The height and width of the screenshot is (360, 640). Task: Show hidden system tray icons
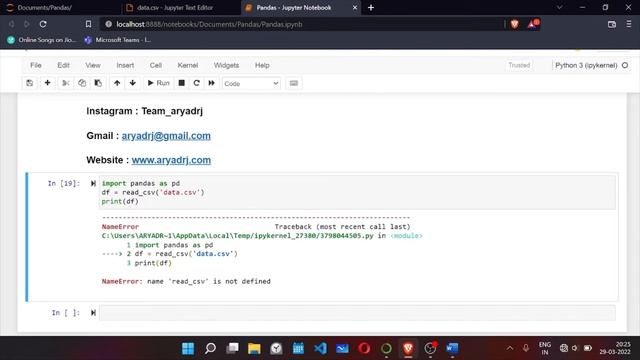[x=510, y=348]
